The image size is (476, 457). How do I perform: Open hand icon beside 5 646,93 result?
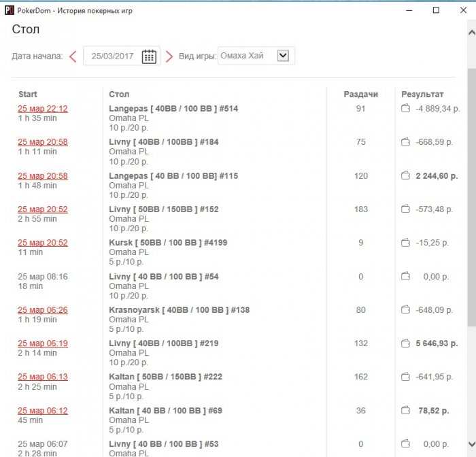click(406, 344)
